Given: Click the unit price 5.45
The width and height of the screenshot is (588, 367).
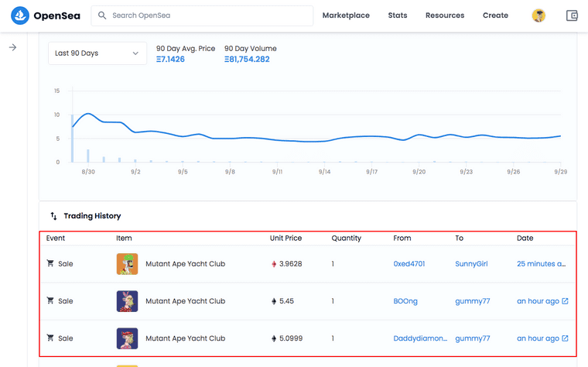Looking at the screenshot, I should pos(286,301).
